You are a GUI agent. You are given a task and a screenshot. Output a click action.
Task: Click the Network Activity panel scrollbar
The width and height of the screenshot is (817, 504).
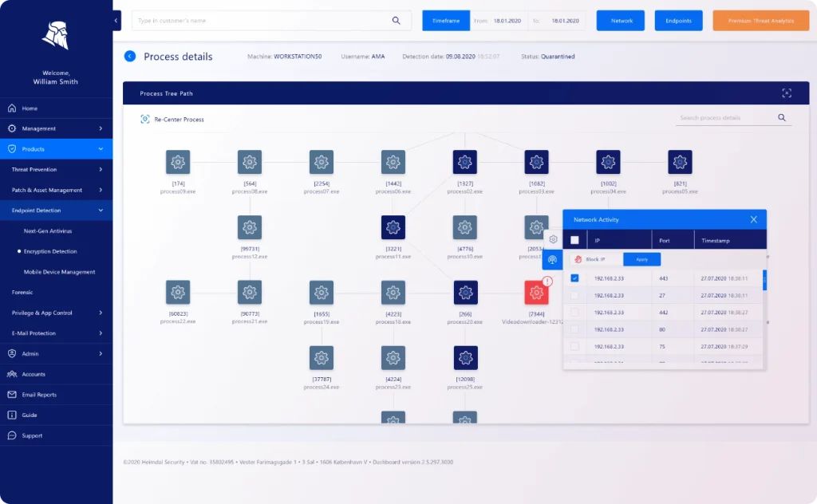pos(764,280)
